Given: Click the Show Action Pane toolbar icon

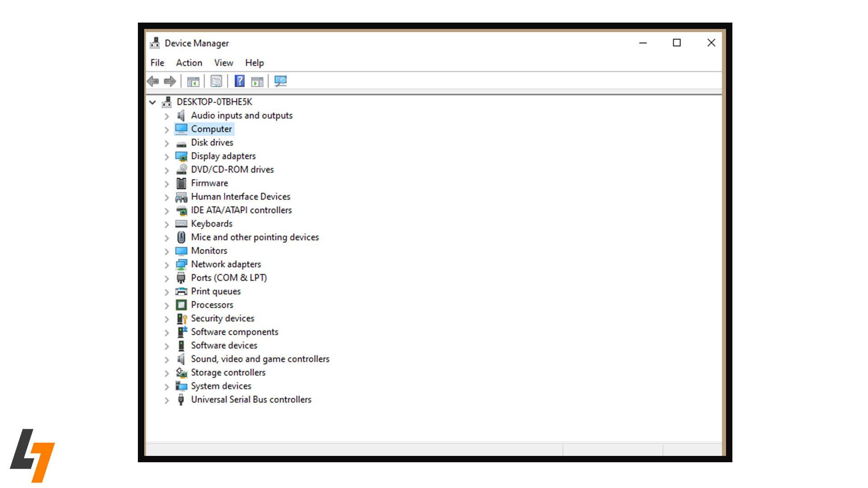Looking at the screenshot, I should tap(257, 81).
